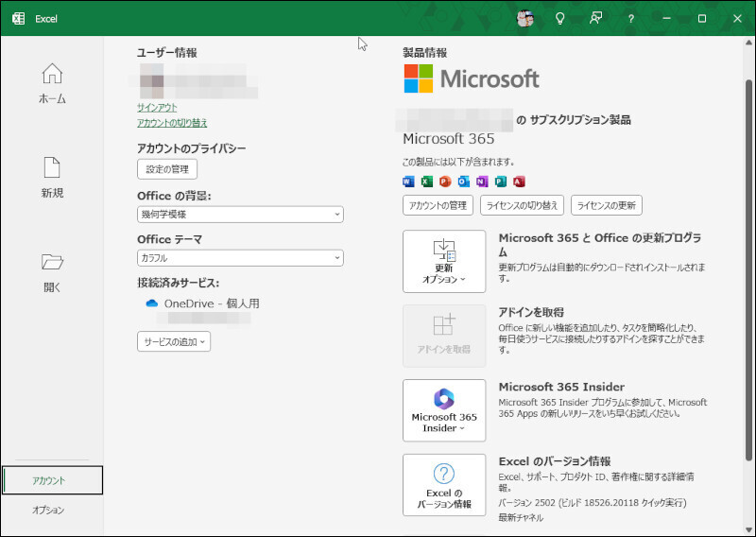
Task: Go to ホーム in the sidebar
Action: 52,84
